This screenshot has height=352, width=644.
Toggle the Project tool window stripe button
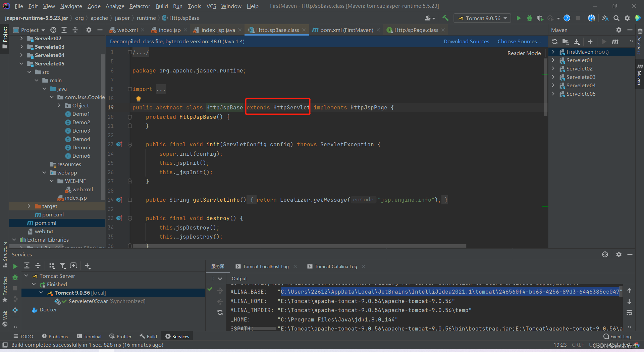pos(5,38)
